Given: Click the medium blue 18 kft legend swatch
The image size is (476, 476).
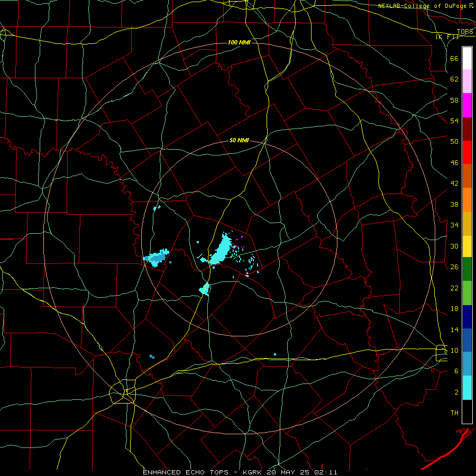Looking at the screenshot, I should [467, 340].
